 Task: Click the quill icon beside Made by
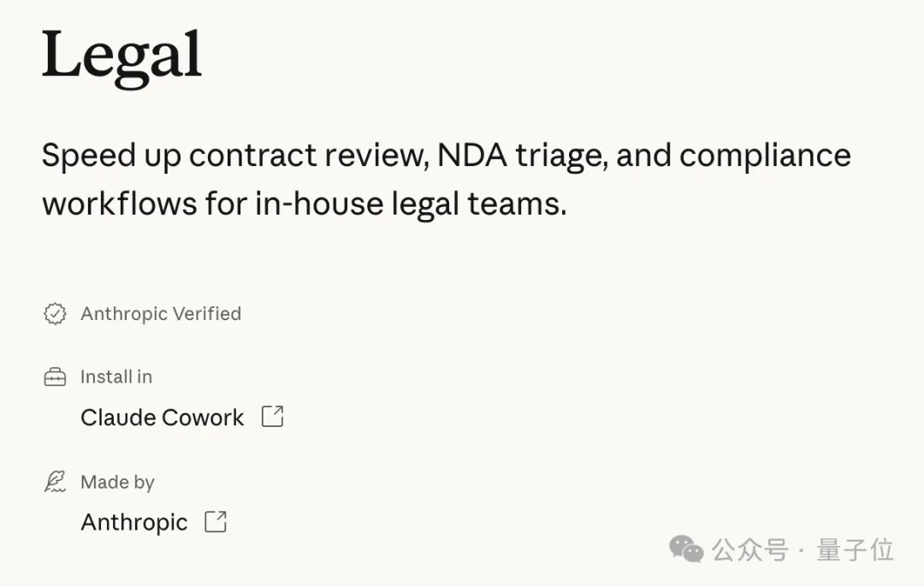click(55, 482)
